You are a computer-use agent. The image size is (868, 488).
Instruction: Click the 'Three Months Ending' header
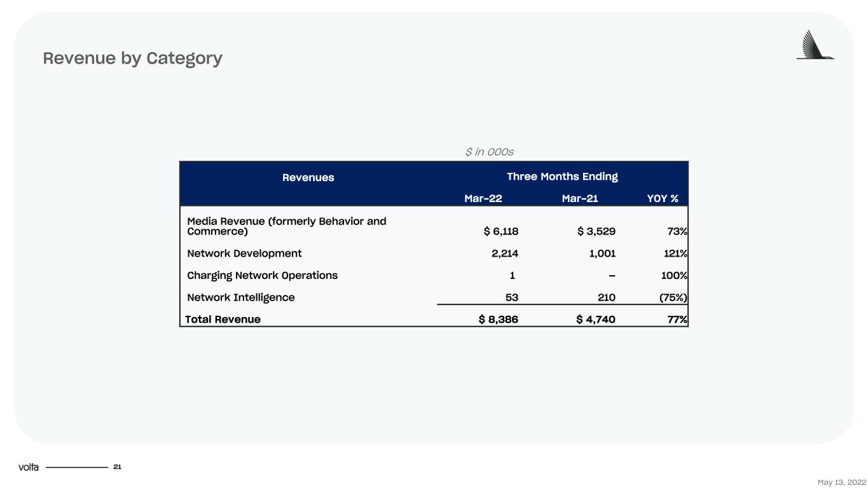pos(562,176)
